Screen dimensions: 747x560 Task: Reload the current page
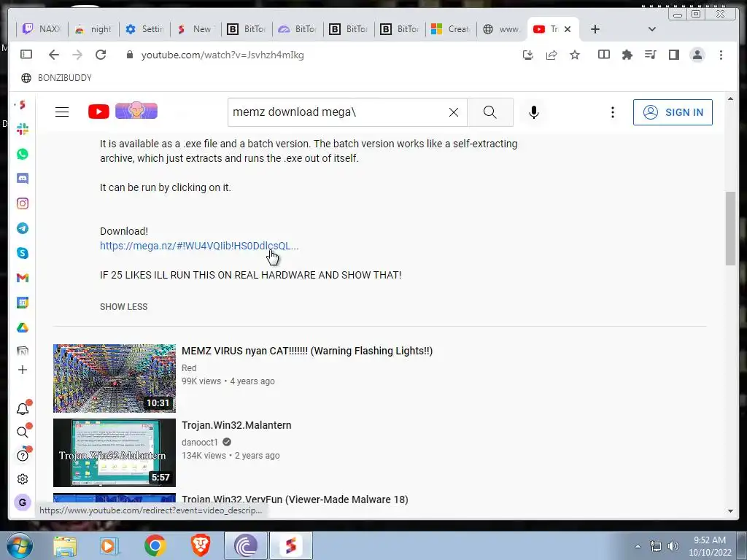click(101, 55)
